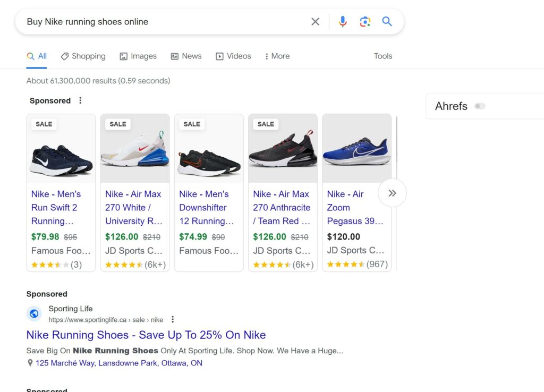Toggle the Ahrefs switch
Screen dimensions: 544x392
(480, 106)
